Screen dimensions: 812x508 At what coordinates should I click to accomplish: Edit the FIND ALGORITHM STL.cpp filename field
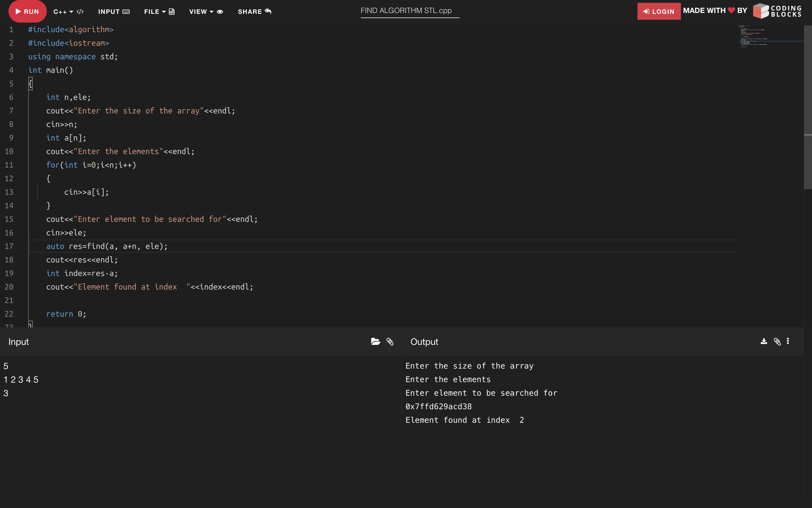(410, 11)
